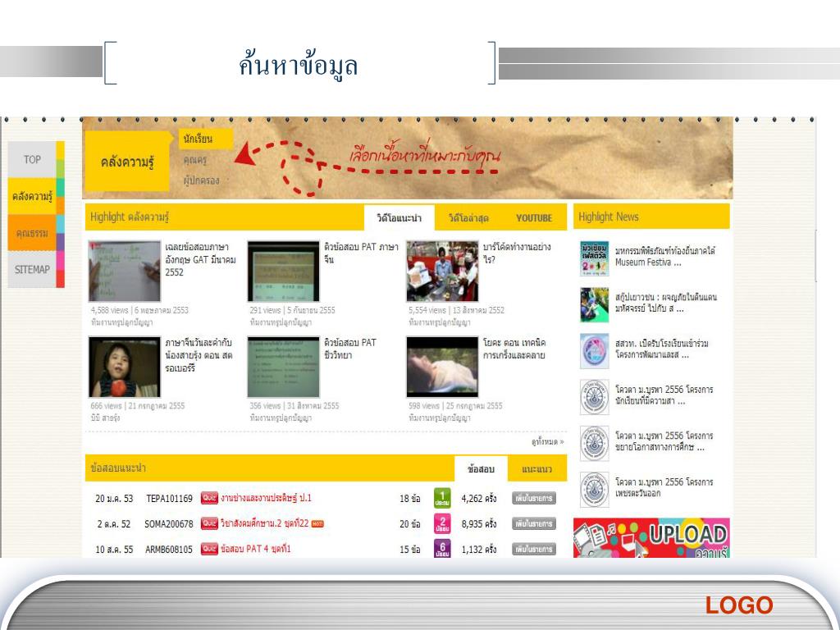Screen dimensions: 840x630
Task: Click ข้อสอบแนะนำ section header
Action: 118,468
